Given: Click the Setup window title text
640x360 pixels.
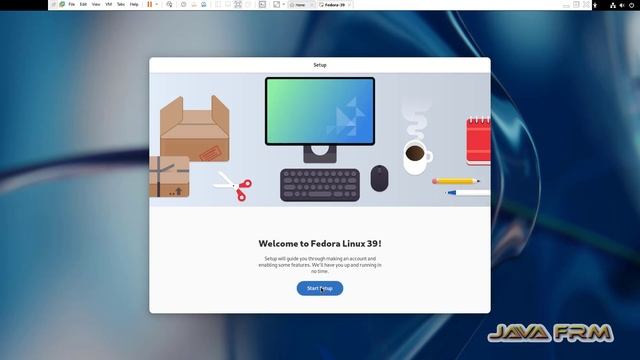Looking at the screenshot, I should coord(320,65).
